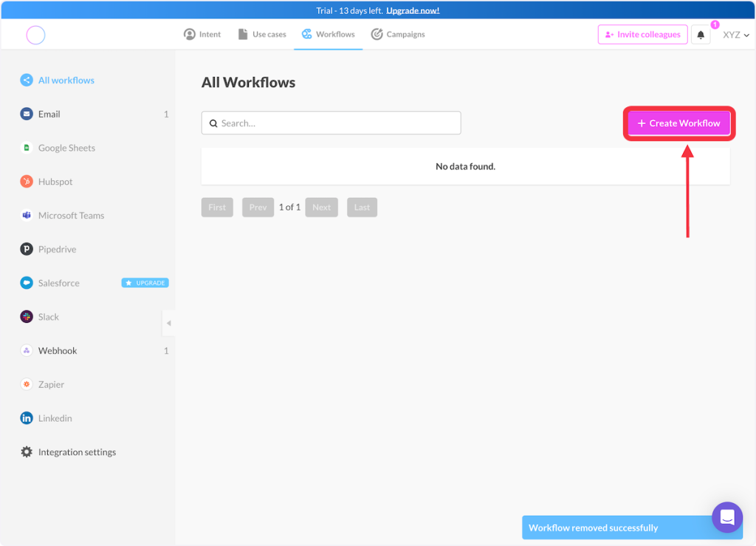Screen dimensions: 756x546
Task: Click into the workflow search field
Action: (331, 123)
